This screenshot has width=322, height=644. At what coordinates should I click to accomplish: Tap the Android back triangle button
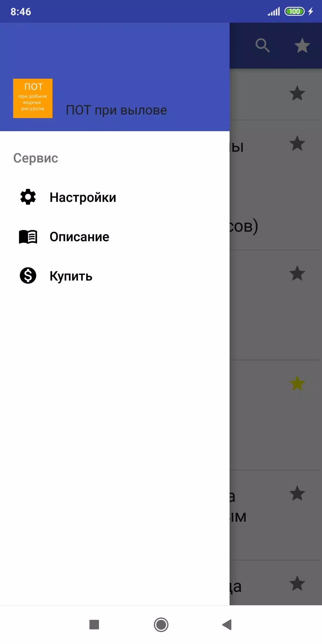(227, 625)
